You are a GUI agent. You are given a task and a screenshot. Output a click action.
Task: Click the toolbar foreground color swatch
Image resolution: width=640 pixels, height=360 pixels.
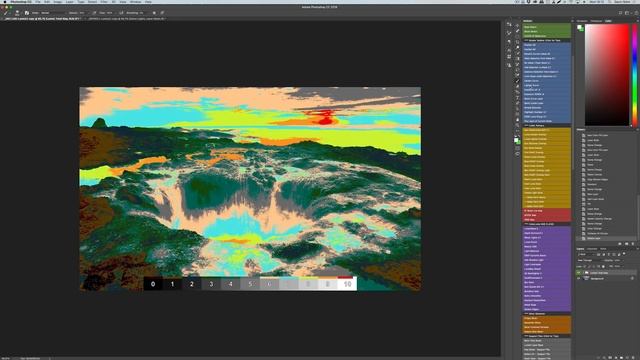pyautogui.click(x=516, y=140)
